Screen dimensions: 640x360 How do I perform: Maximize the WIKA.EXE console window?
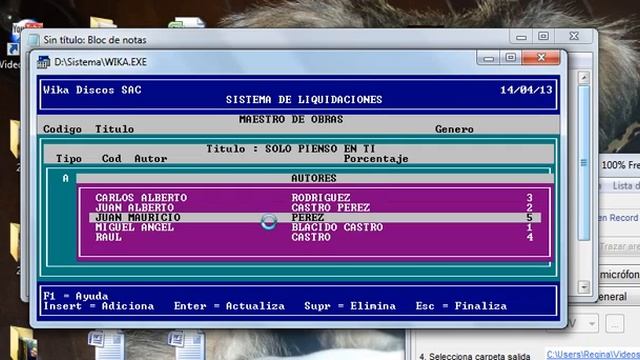[x=511, y=58]
